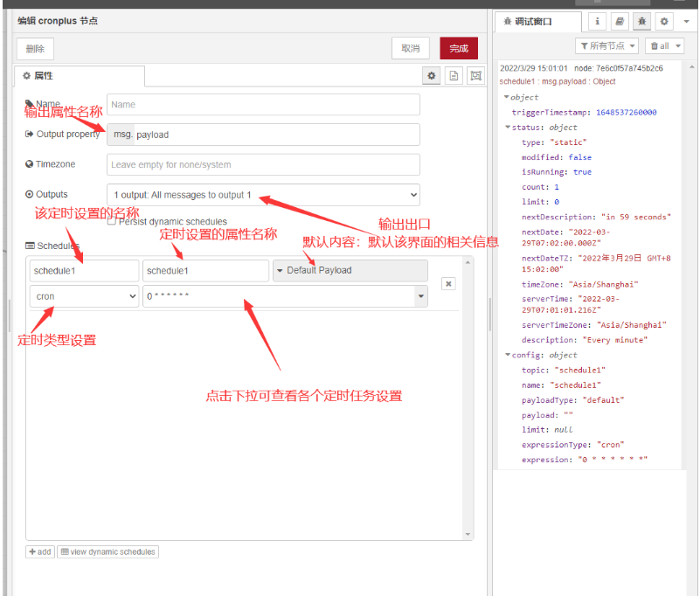Open the cron schedule type dropdown

84,297
